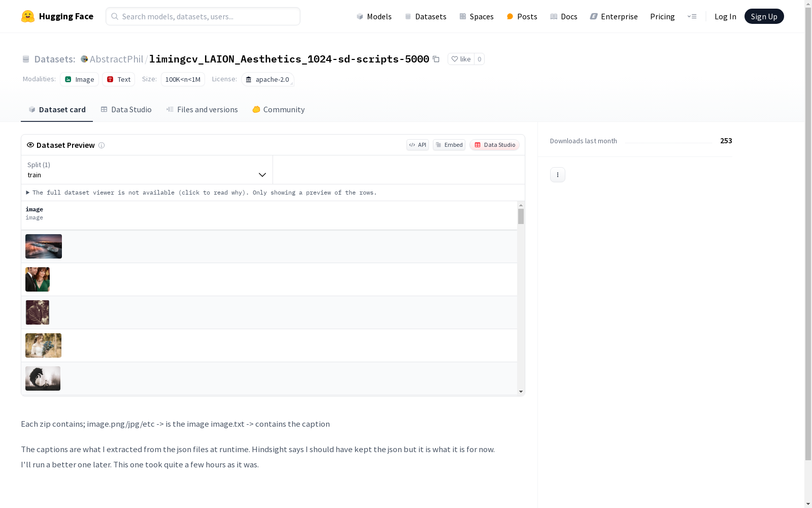812x508 pixels.
Task: Click the Hugging Face logo
Action: click(x=57, y=16)
